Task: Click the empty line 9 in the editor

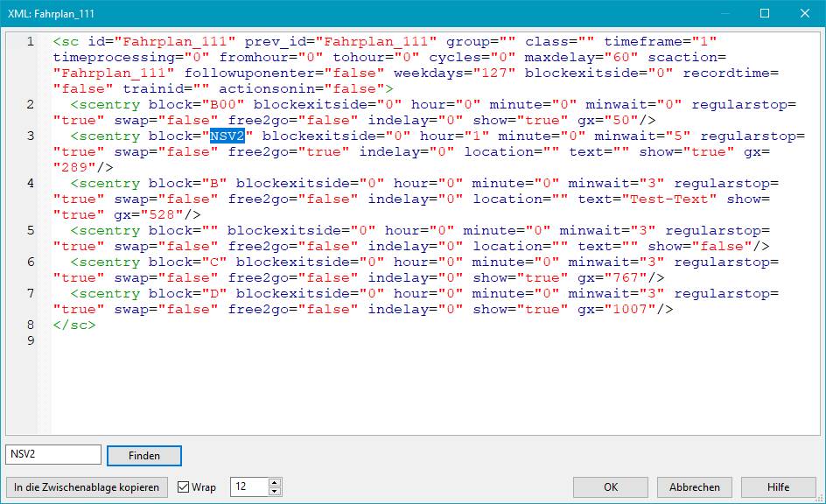Action: tap(262, 341)
